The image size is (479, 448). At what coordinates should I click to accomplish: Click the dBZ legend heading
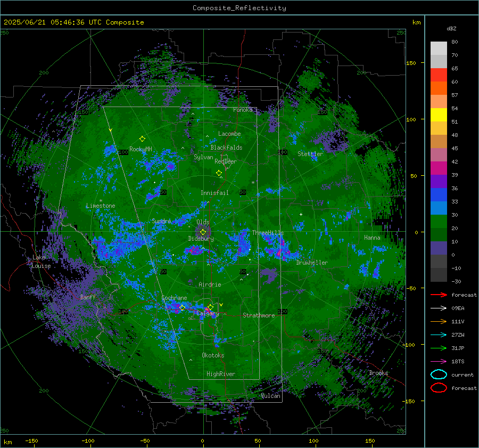point(451,28)
